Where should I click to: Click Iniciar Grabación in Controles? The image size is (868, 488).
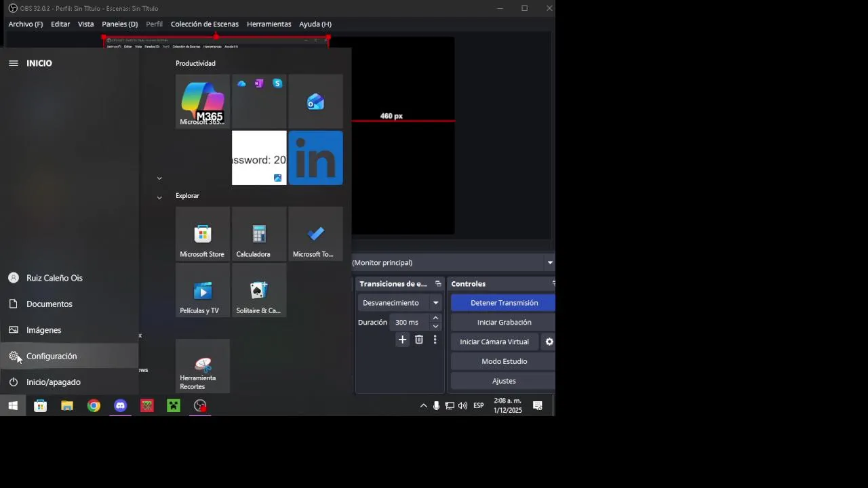coord(504,323)
